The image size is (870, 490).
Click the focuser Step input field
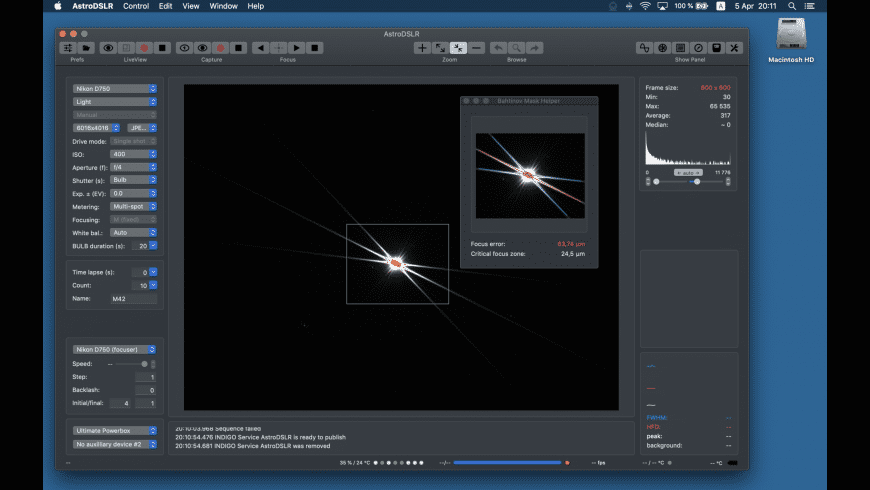tap(145, 377)
